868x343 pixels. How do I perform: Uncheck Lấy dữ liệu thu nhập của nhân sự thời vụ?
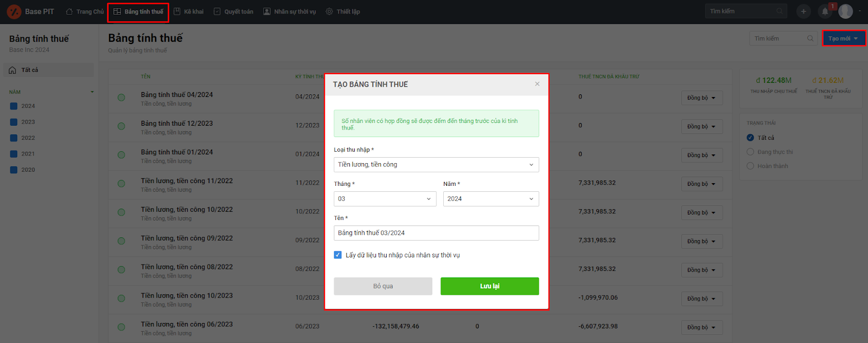tap(338, 255)
